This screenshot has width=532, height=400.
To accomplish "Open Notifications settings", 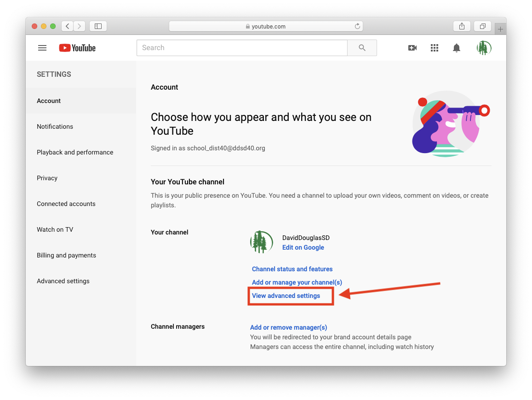I will [81, 126].
